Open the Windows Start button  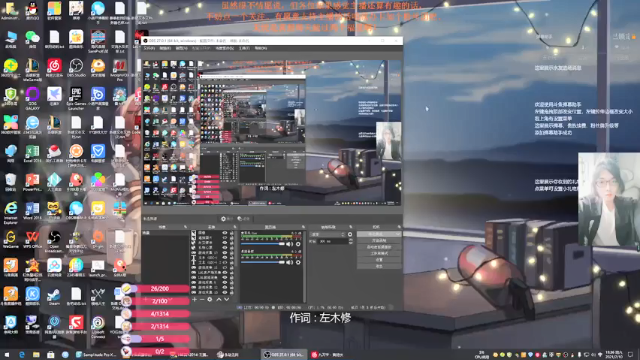point(7,355)
